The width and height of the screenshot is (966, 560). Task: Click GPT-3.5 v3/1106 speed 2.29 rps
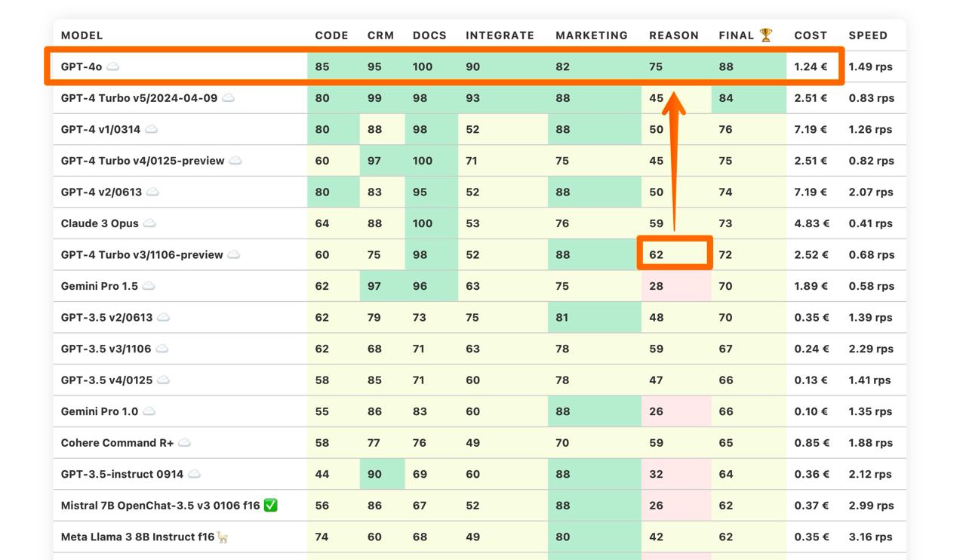click(x=871, y=349)
